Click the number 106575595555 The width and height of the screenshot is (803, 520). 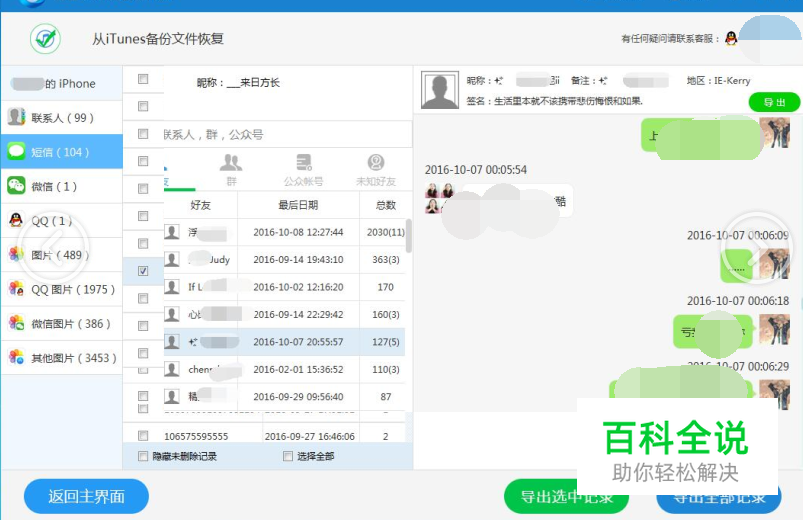tap(196, 436)
